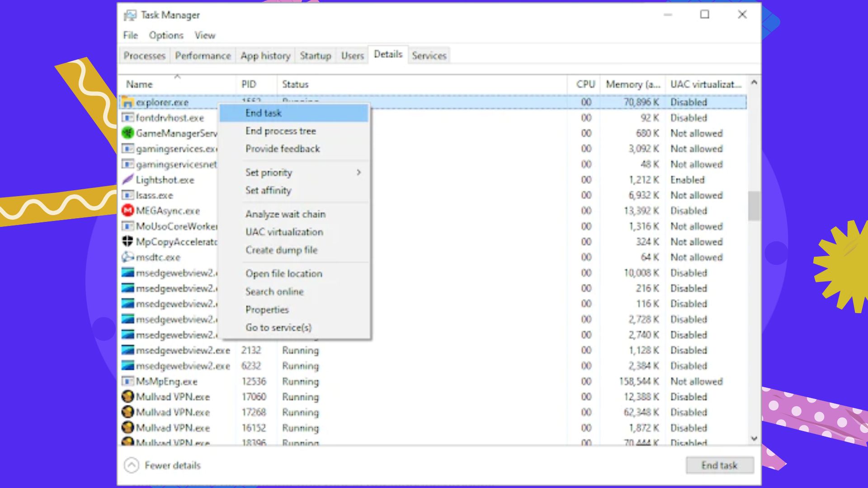Choose UAC virtualization menu entry
Viewport: 868px width, 488px height.
[294, 232]
